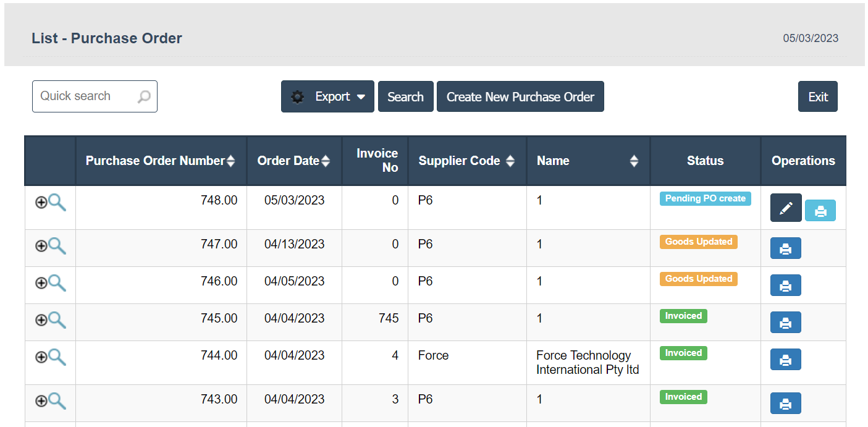The height and width of the screenshot is (427, 868).
Task: Click Invoiced status badge for order 745
Action: click(683, 316)
